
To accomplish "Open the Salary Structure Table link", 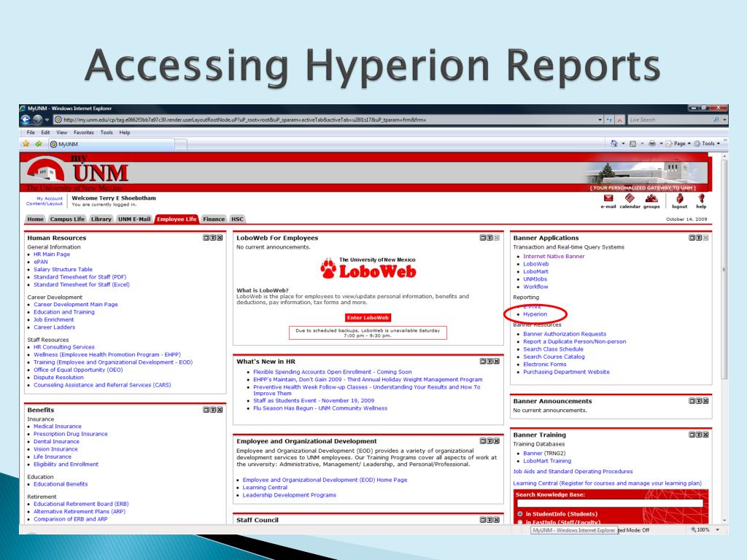I will point(63,270).
